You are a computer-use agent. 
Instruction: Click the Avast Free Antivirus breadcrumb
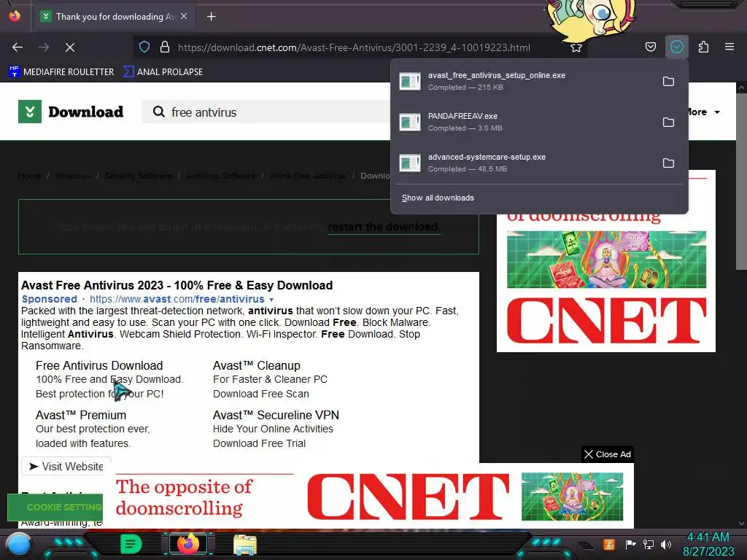[308, 176]
